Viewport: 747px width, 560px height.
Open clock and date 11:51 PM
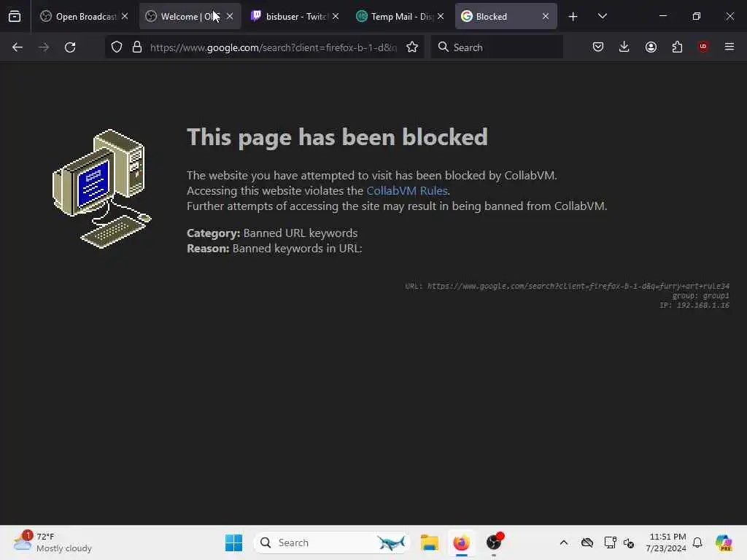666,542
